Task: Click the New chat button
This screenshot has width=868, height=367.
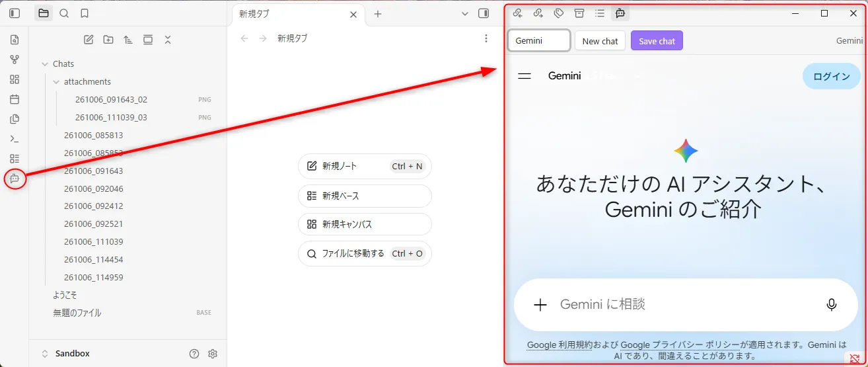Action: point(600,41)
